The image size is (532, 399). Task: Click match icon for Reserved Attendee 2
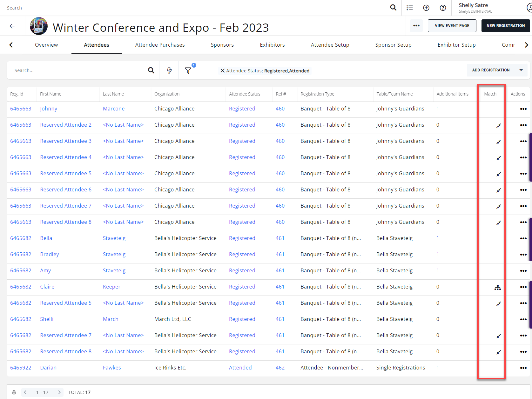pyautogui.click(x=498, y=125)
